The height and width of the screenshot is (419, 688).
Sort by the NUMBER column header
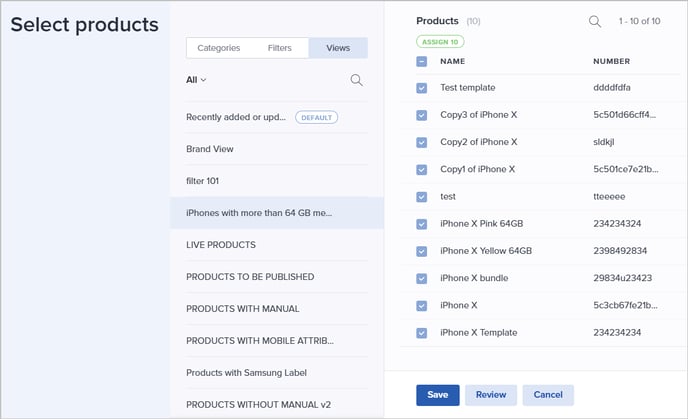pyautogui.click(x=611, y=61)
